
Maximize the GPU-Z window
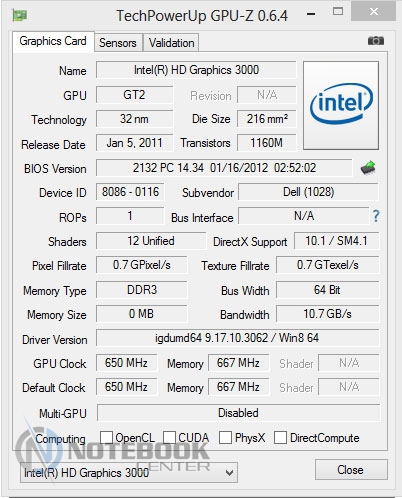click(338, 12)
